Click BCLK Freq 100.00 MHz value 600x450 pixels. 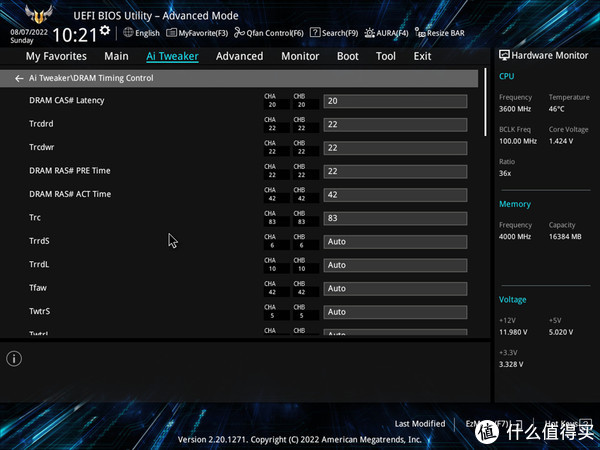click(x=518, y=141)
